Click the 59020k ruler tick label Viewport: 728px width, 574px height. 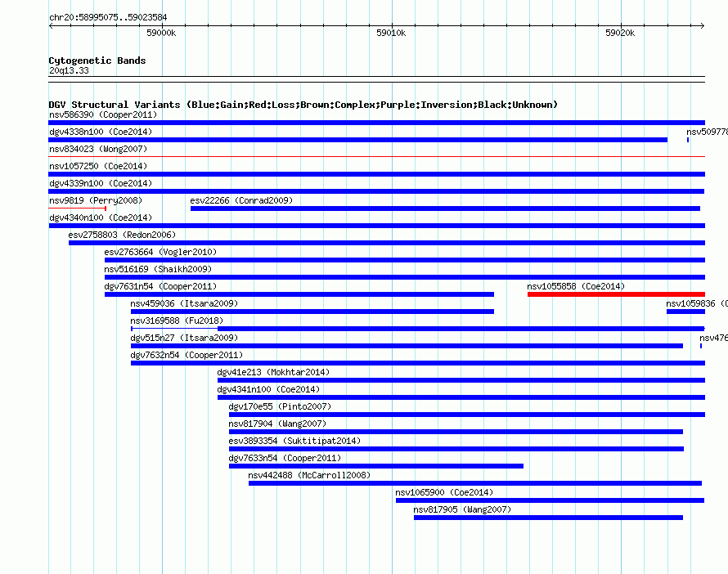[620, 33]
